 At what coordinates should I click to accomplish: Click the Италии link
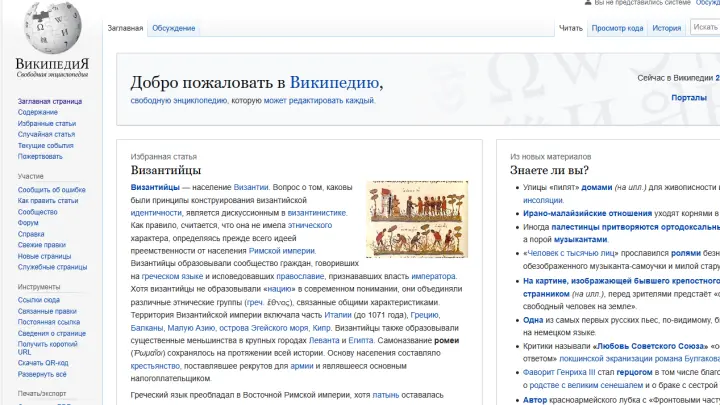338,315
